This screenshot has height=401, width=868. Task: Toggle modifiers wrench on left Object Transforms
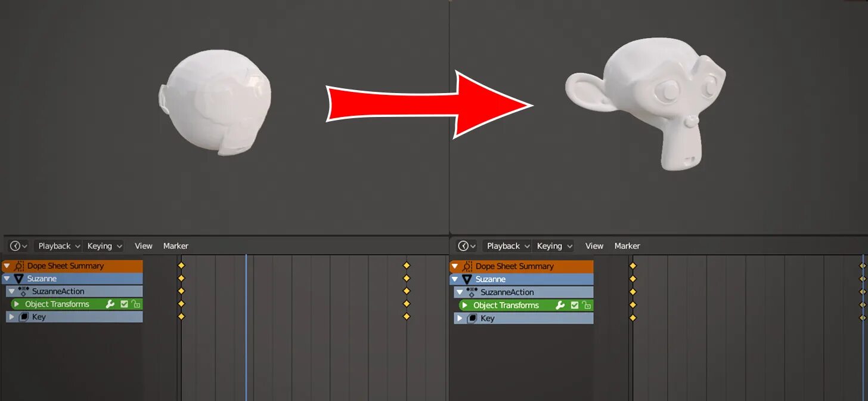(x=110, y=304)
